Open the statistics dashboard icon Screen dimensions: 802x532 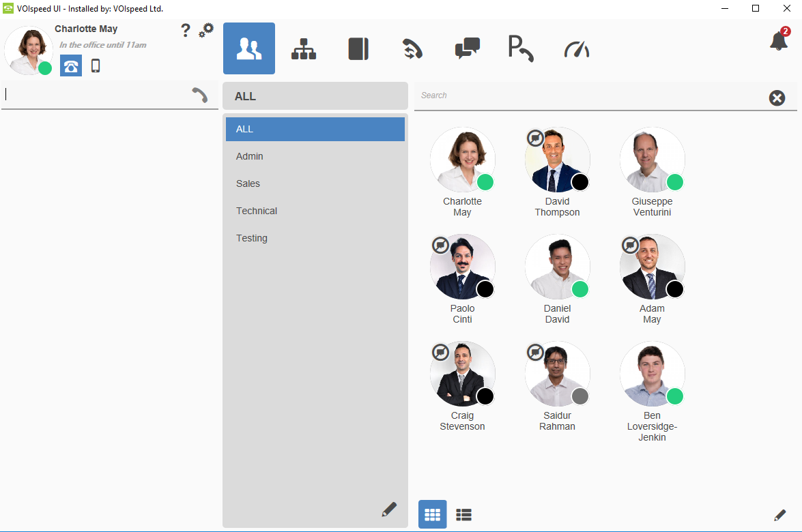pyautogui.click(x=576, y=48)
